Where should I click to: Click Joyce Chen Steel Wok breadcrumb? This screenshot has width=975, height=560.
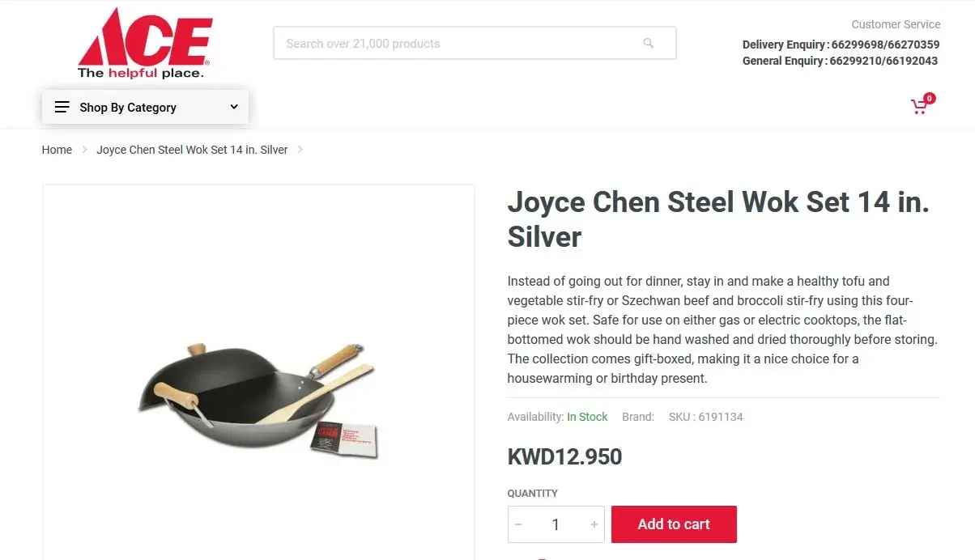click(x=192, y=150)
